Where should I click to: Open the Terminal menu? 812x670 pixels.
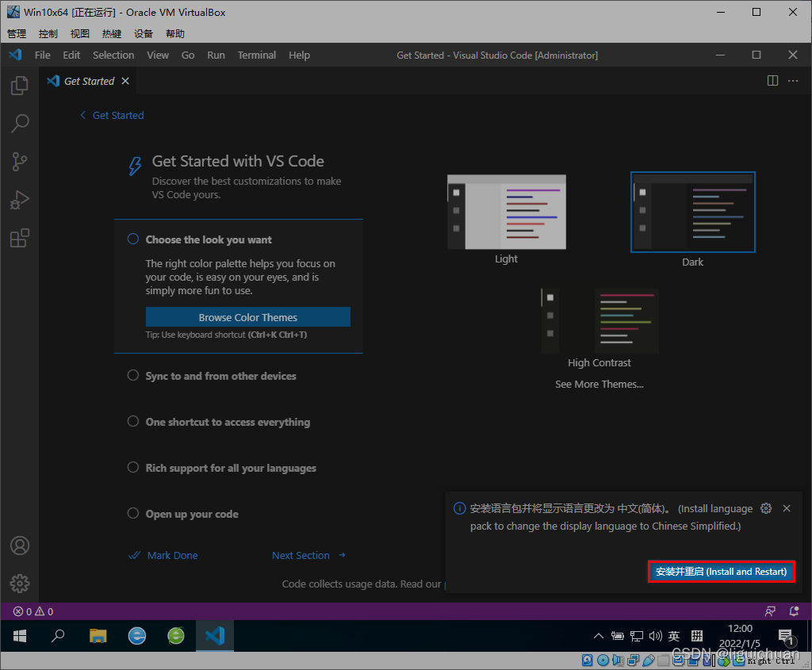coord(257,55)
